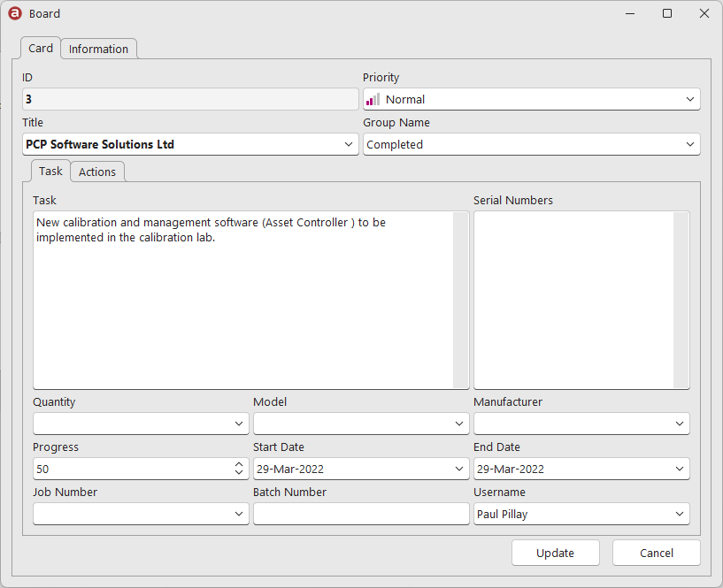
Task: Expand the Model dropdown
Action: point(458,424)
